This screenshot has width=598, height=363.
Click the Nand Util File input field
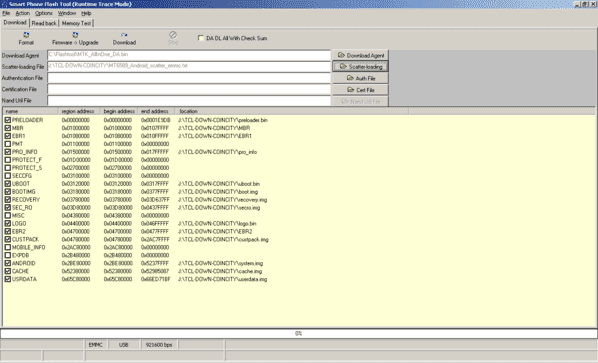189,100
